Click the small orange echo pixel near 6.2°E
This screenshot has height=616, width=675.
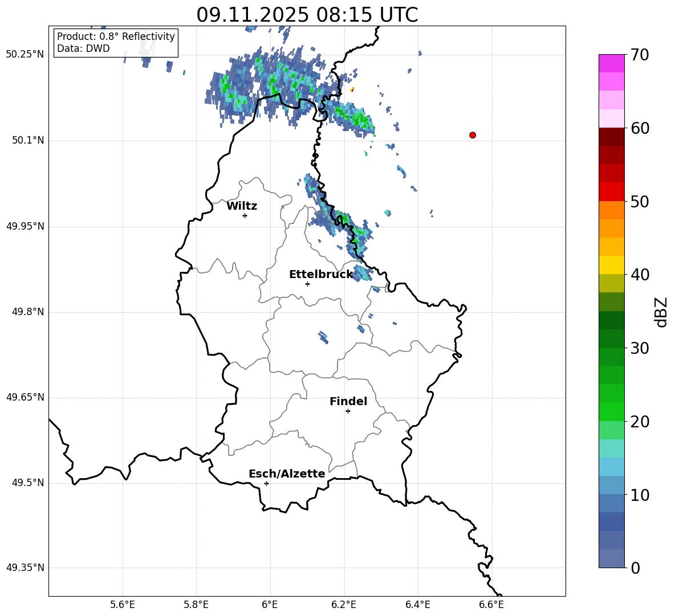coord(352,89)
